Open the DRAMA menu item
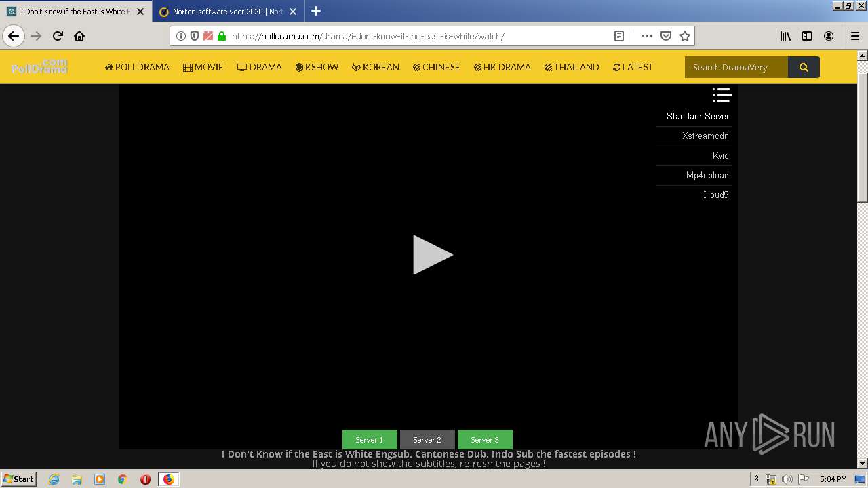 tap(260, 67)
